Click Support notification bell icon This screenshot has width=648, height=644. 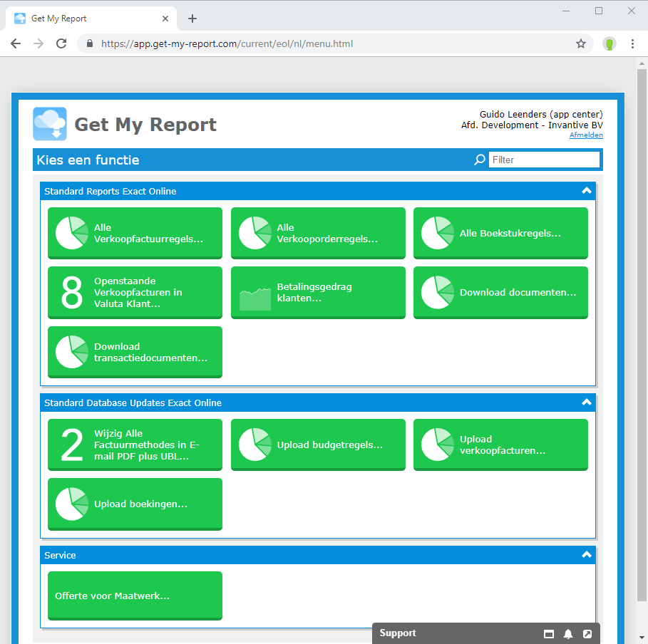tap(568, 634)
